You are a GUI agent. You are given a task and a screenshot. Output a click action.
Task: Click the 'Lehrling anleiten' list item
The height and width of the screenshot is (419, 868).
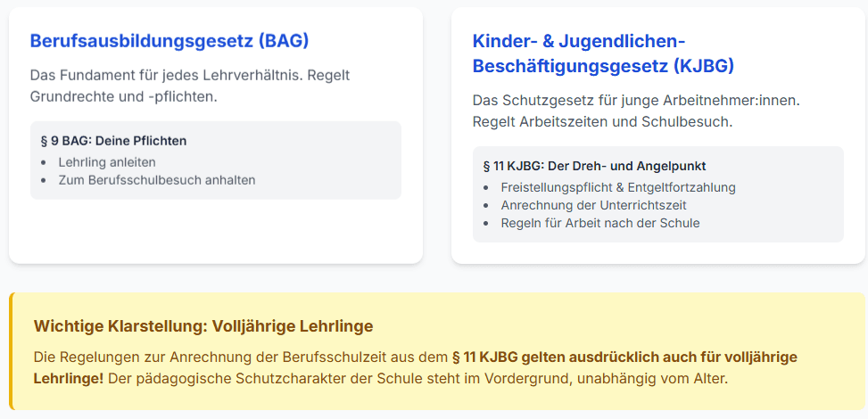point(107,162)
